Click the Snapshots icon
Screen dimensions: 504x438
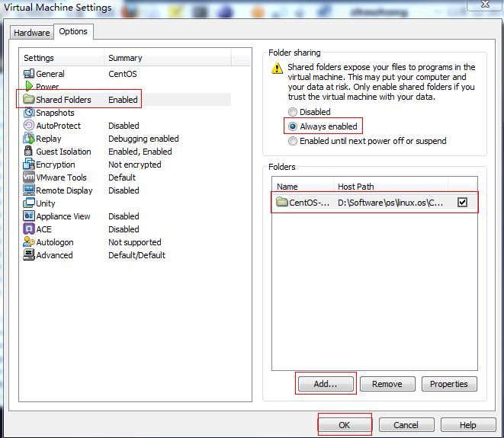coord(29,113)
